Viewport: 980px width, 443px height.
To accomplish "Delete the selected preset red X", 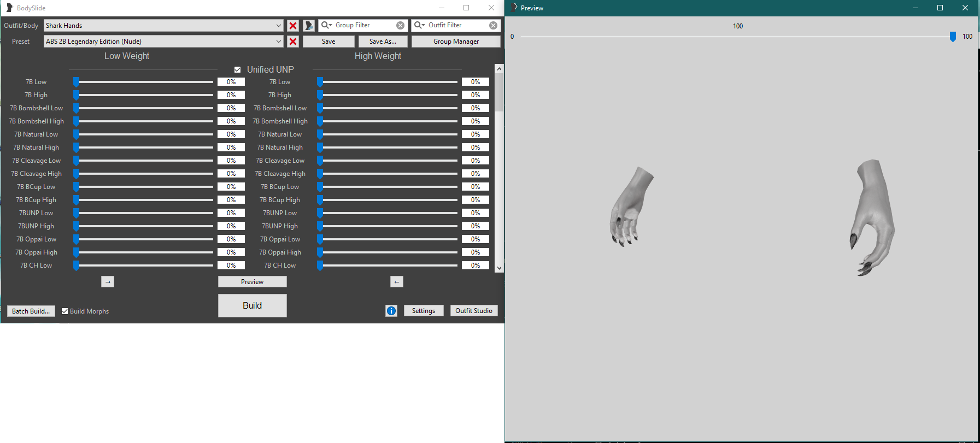I will coord(293,42).
